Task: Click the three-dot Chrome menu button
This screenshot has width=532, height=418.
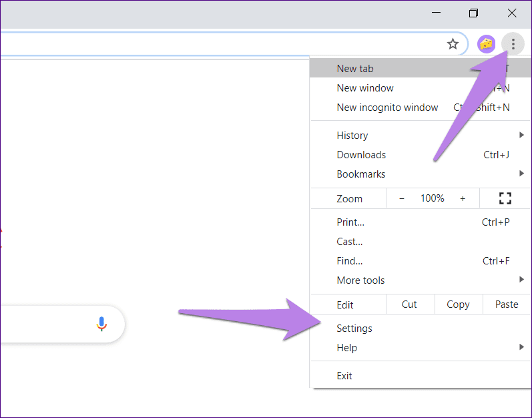Action: 513,44
